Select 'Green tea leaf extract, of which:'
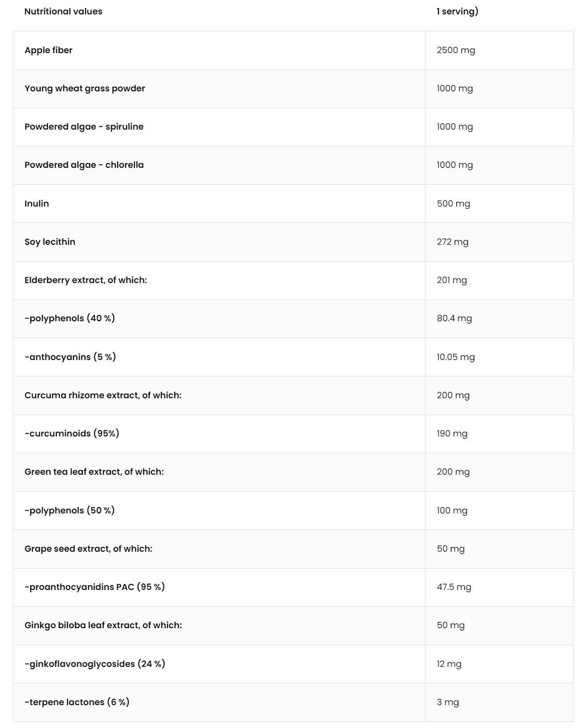This screenshot has height=728, width=584. tap(94, 472)
